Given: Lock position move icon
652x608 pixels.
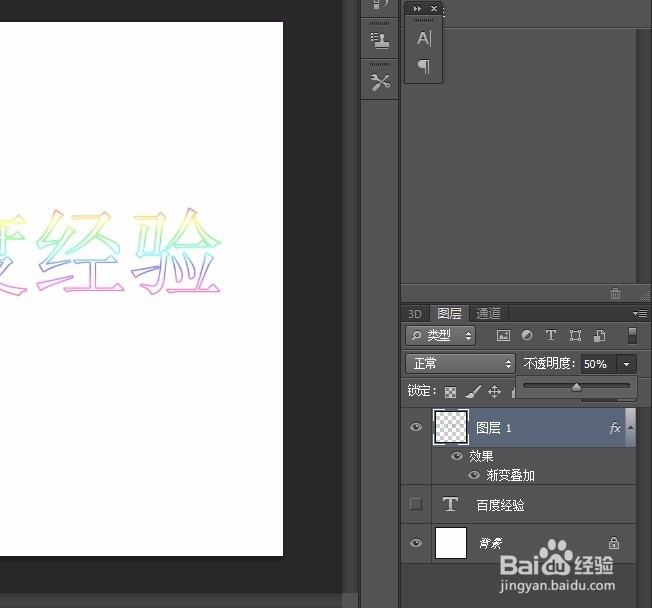Looking at the screenshot, I should [494, 391].
